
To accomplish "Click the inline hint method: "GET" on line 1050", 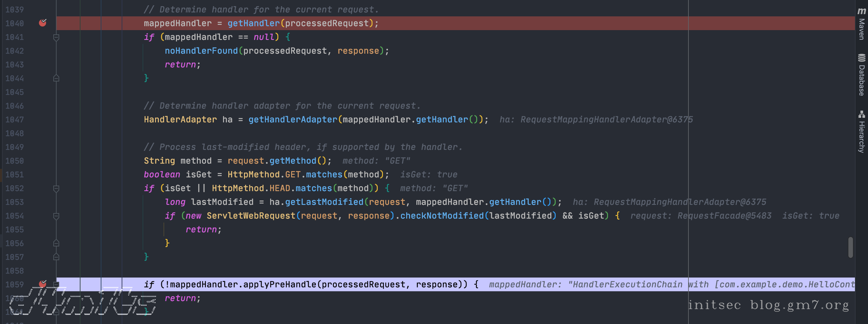I will click(x=376, y=161).
